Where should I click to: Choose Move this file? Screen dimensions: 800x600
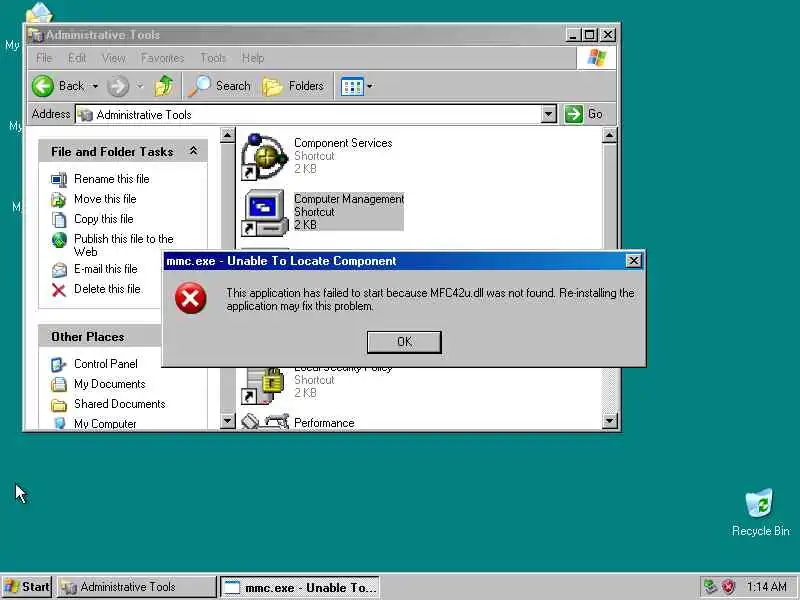coord(105,199)
